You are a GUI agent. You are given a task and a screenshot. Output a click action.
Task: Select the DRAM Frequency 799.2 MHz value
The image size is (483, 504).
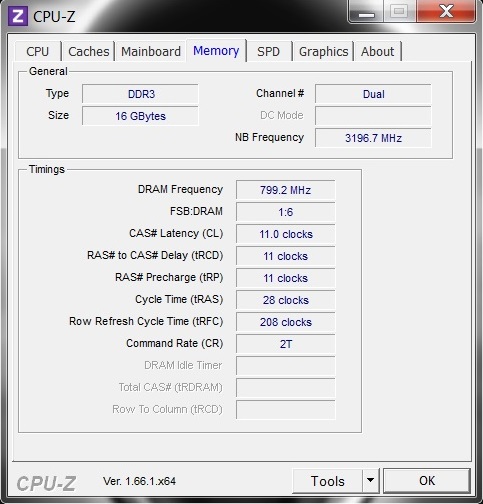click(x=286, y=190)
